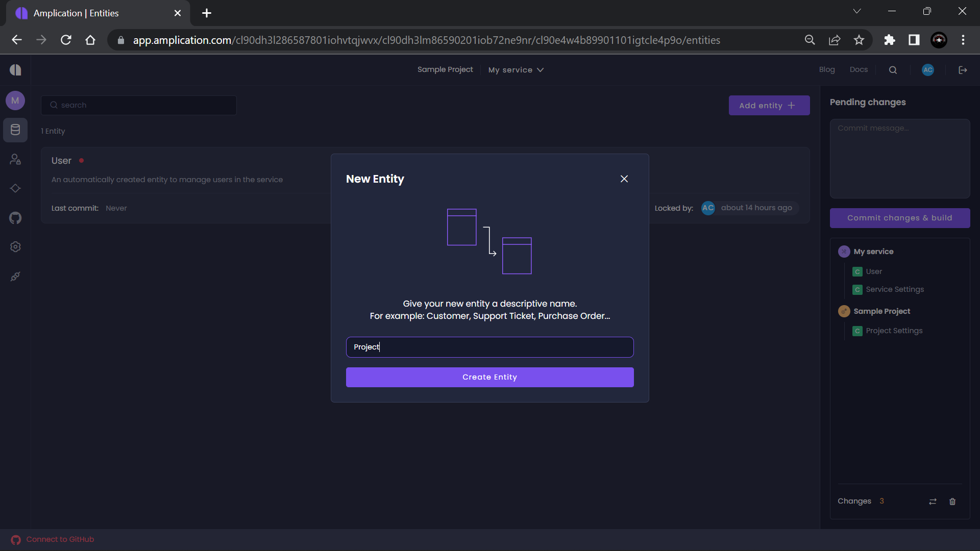Open service settings via the gear icon

tap(15, 247)
